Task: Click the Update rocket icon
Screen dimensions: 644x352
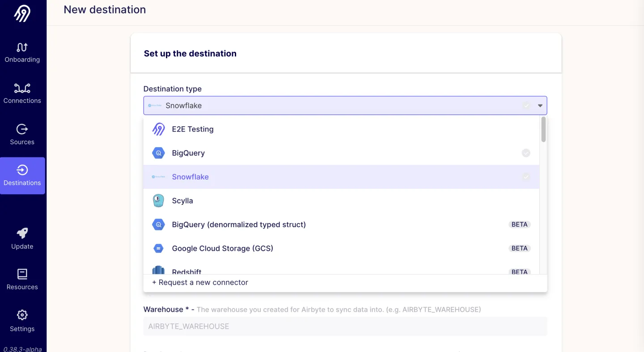Action: tap(22, 233)
